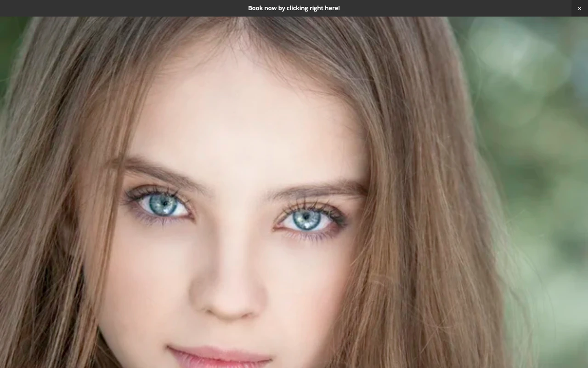This screenshot has height=368, width=588.
Task: Click the eye on the left side of photo
Action: [163, 204]
